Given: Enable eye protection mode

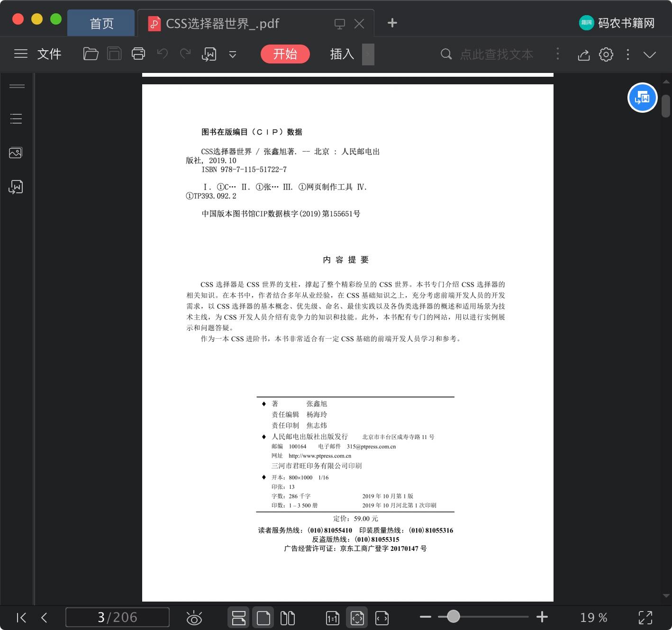Looking at the screenshot, I should (x=194, y=617).
